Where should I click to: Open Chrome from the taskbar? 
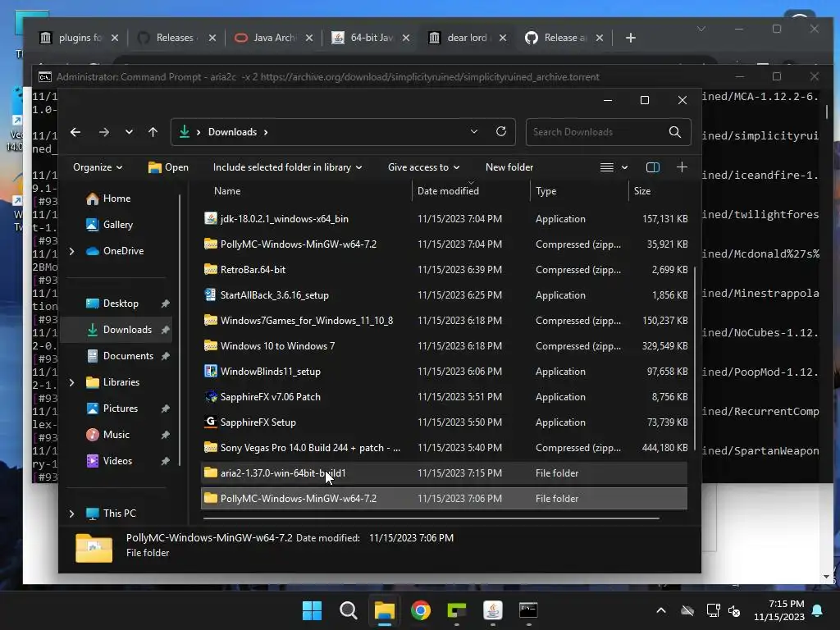(421, 610)
